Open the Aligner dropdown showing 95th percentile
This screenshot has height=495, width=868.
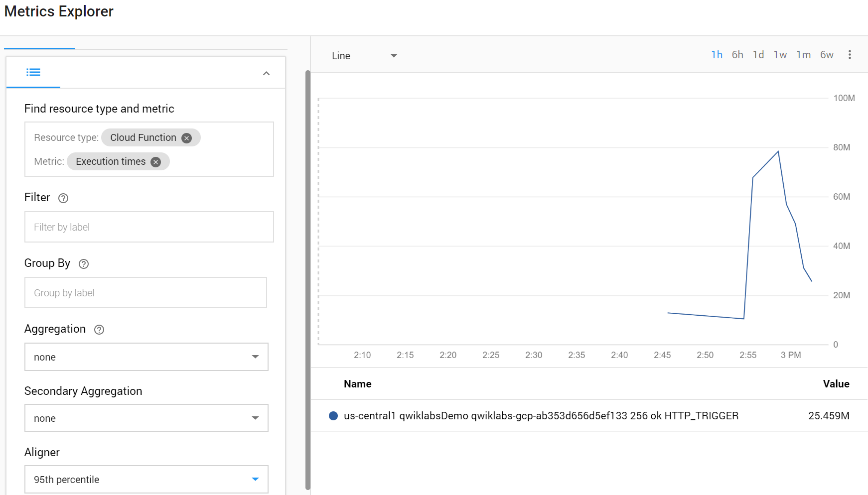[146, 479]
